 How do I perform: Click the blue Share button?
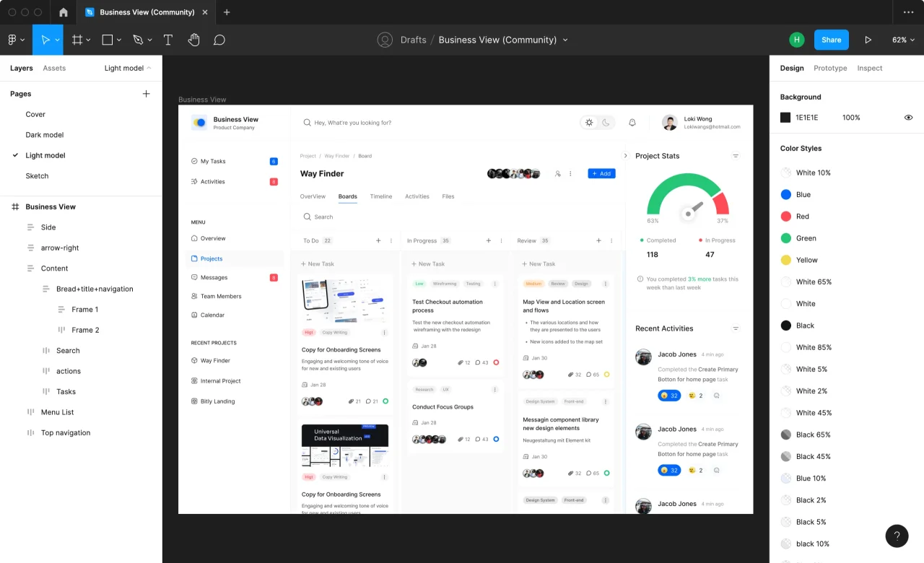coord(832,40)
